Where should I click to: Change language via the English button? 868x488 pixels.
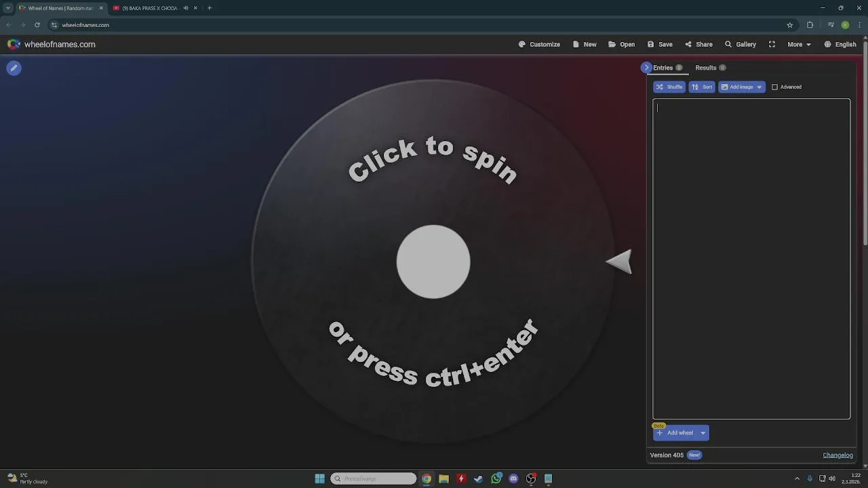[840, 44]
